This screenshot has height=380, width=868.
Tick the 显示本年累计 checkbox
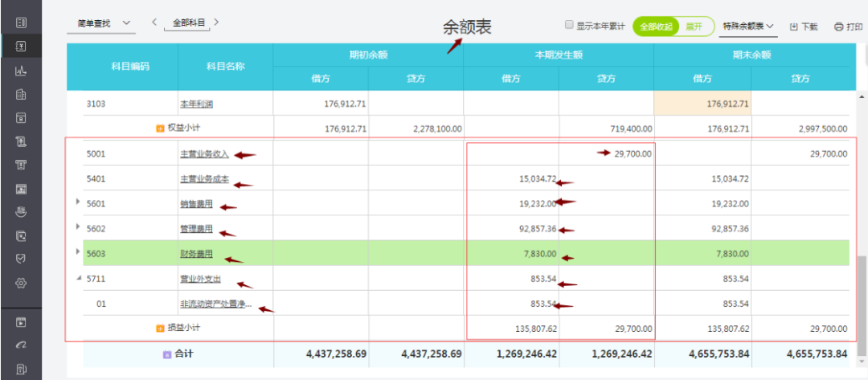coord(568,25)
